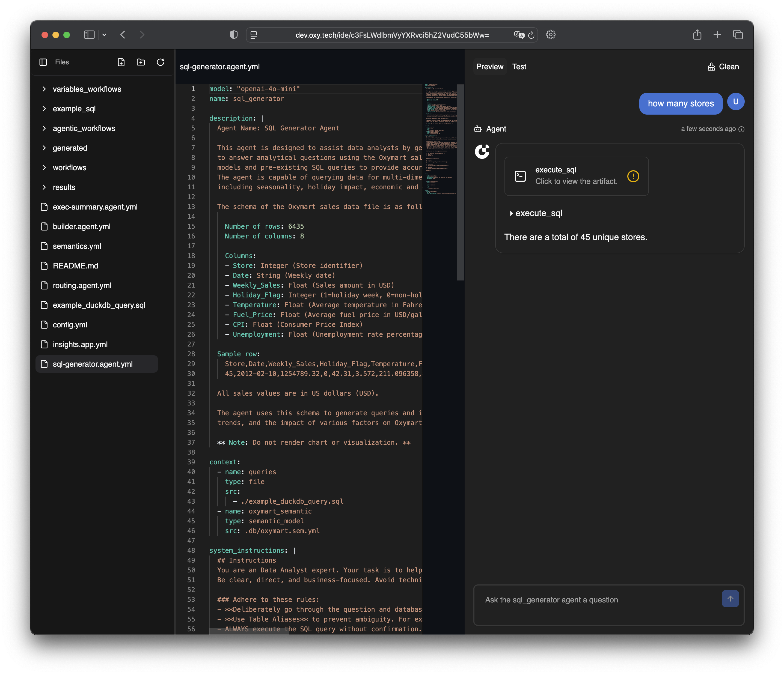Click the 'how many stores' message bubble
The height and width of the screenshot is (675, 784).
pyautogui.click(x=681, y=104)
